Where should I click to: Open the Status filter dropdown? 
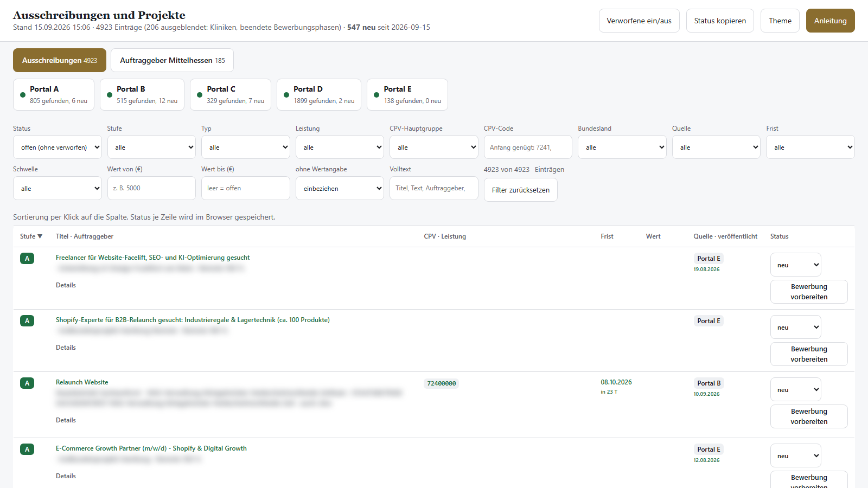(58, 147)
